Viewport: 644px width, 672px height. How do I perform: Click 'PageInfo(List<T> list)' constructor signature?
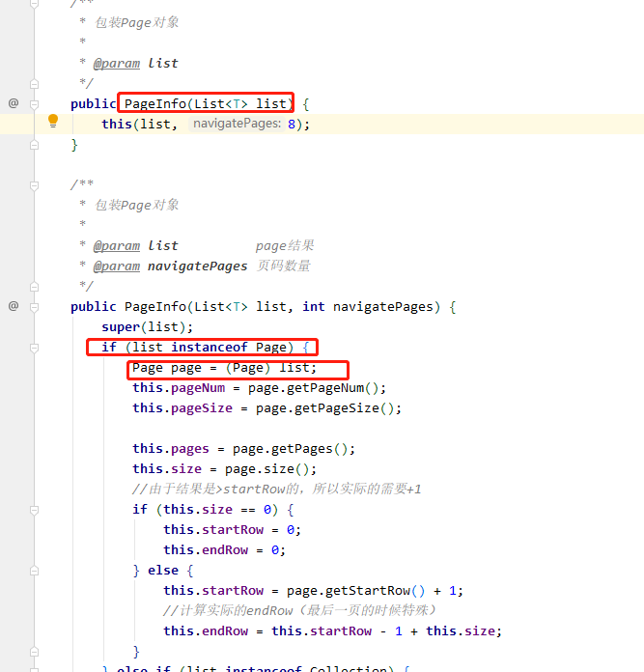click(x=209, y=103)
